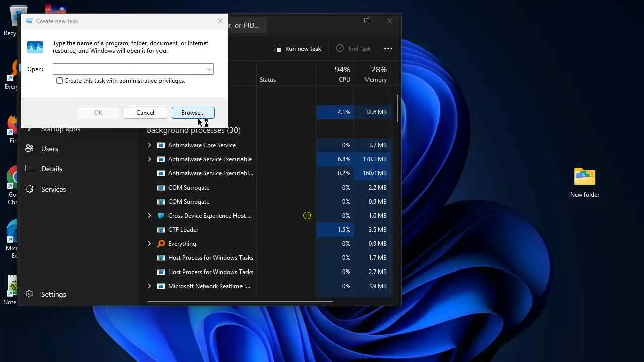This screenshot has height=362, width=644.
Task: Expand the Cross Device Experience Host row
Action: [149, 216]
